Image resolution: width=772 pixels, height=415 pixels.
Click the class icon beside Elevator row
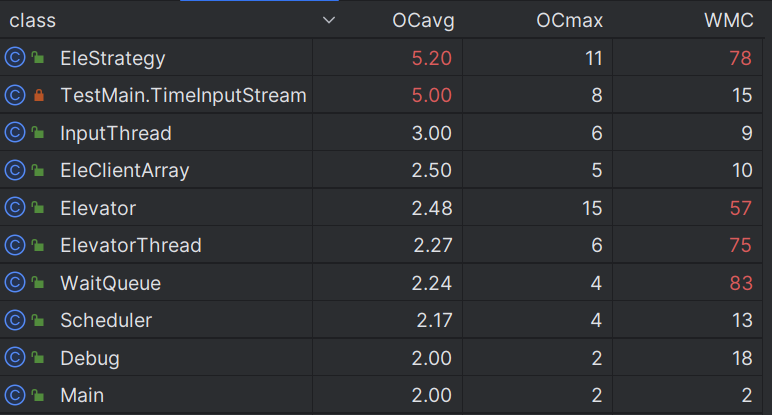[x=14, y=208]
